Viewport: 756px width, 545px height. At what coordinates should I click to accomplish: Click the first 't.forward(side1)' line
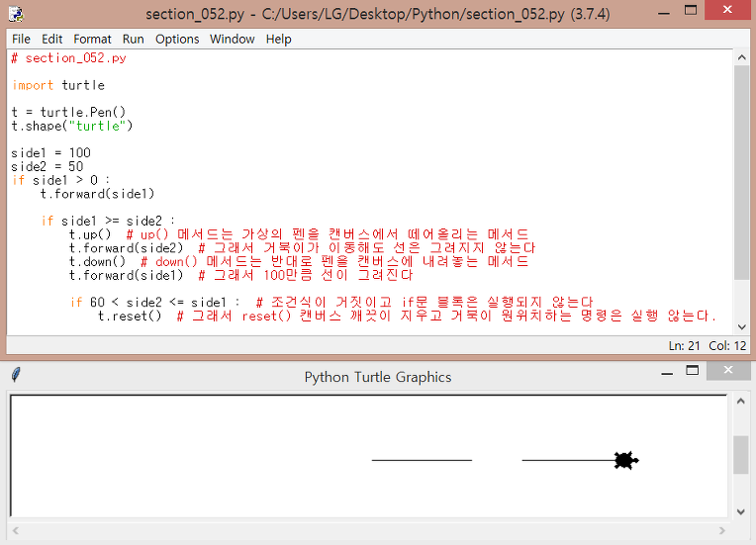coord(97,194)
